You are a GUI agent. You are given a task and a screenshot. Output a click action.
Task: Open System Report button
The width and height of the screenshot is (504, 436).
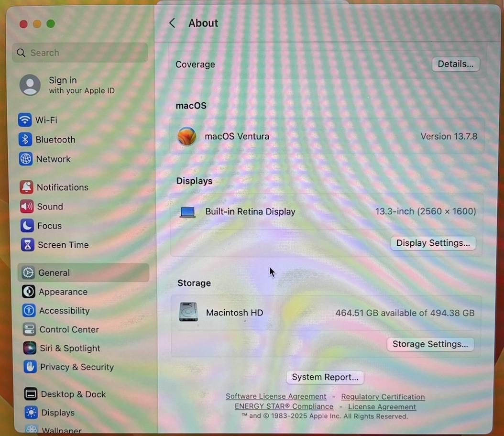point(325,377)
